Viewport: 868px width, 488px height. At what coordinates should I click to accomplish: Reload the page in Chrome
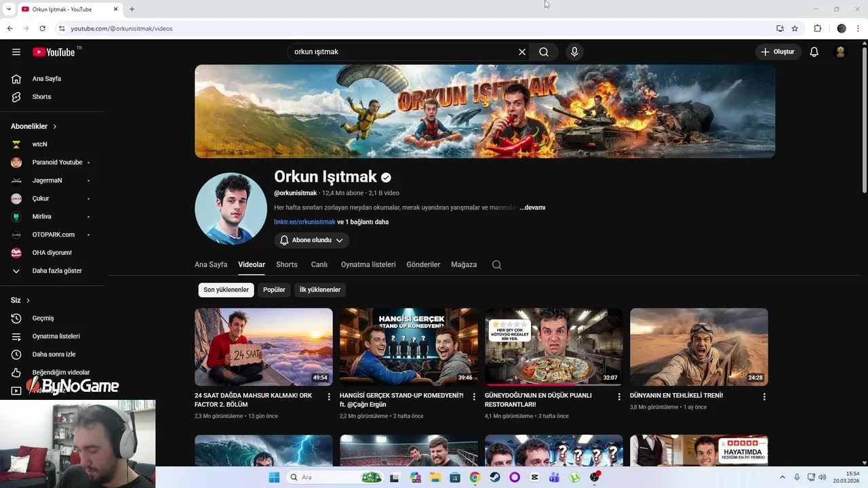click(42, 28)
